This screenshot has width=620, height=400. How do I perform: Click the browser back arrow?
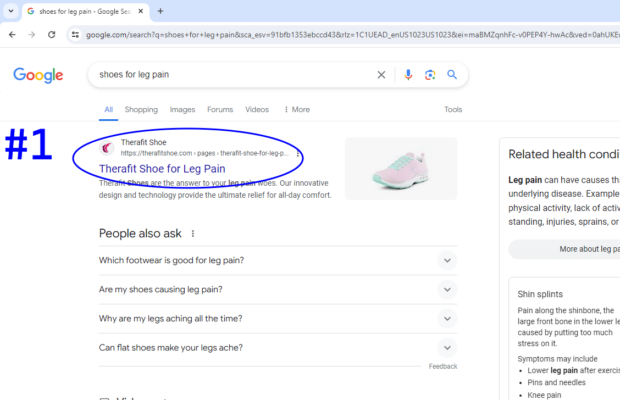(x=12, y=35)
